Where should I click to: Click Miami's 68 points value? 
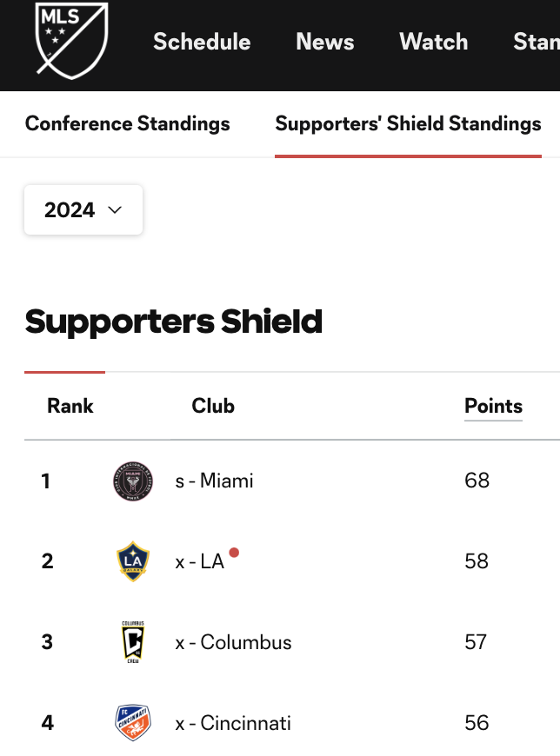click(x=477, y=481)
